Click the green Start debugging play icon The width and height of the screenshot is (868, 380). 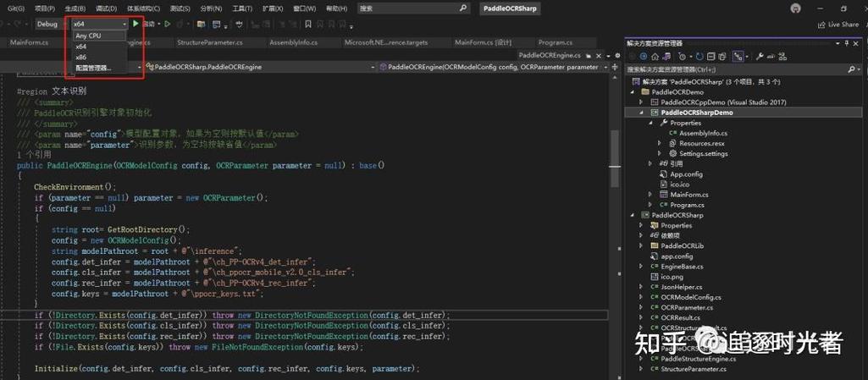click(135, 24)
